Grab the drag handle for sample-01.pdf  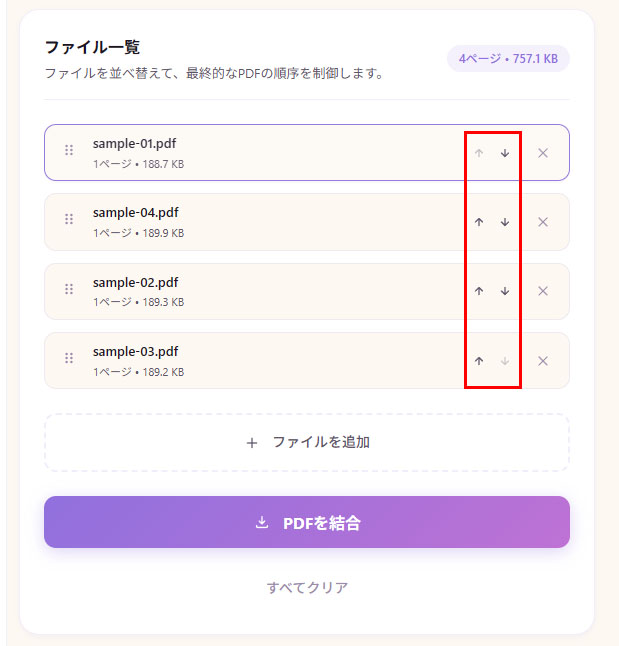coord(69,150)
